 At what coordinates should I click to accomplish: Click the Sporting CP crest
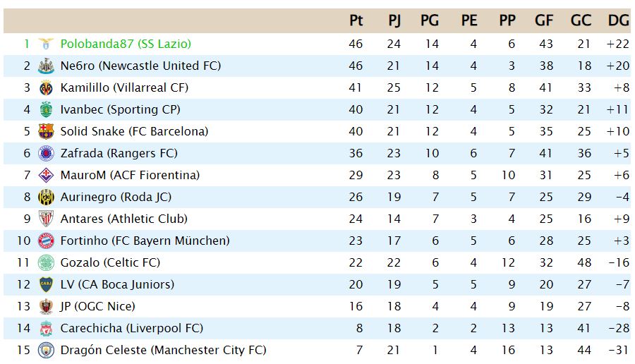coord(46,109)
